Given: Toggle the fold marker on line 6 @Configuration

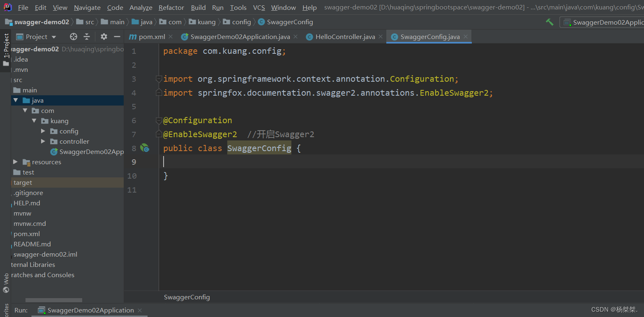Looking at the screenshot, I should click(x=159, y=120).
